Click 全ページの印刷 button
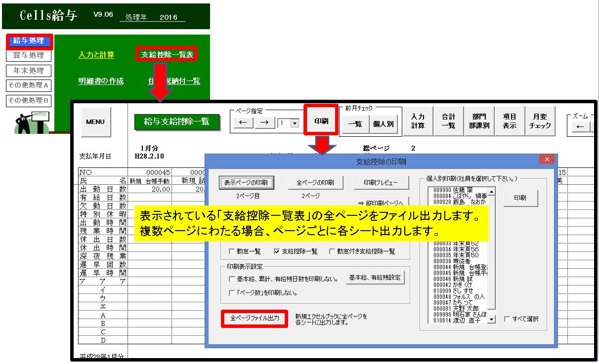This screenshot has height=364, width=599. tap(315, 182)
